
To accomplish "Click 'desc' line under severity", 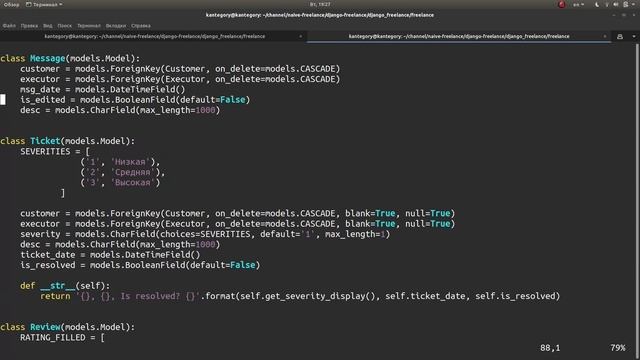I will click(x=120, y=244).
